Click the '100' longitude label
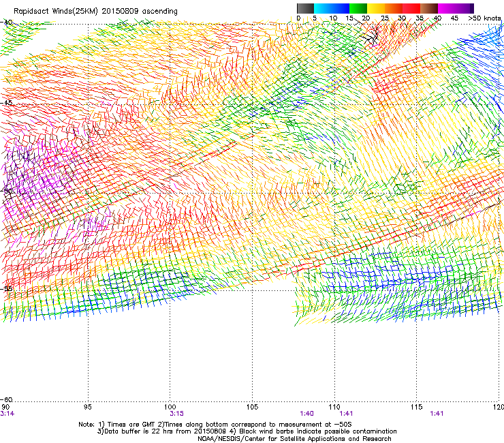 [x=170, y=408]
